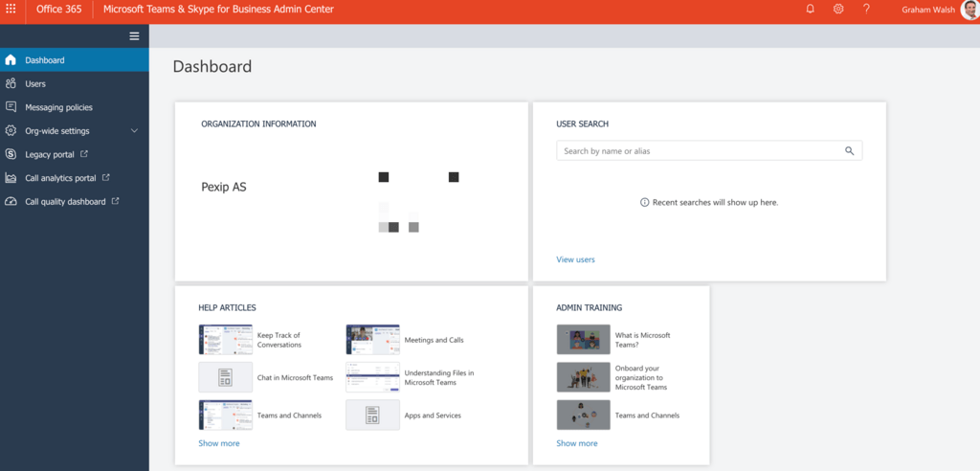Click external link icon beside Legacy portal
Screen dimensions: 980x471
[84, 154]
